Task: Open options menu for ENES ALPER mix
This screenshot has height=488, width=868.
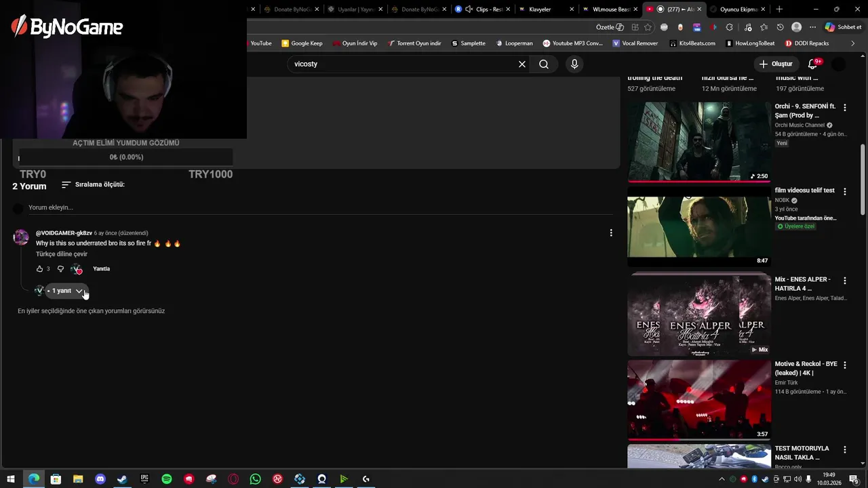Action: (x=845, y=280)
